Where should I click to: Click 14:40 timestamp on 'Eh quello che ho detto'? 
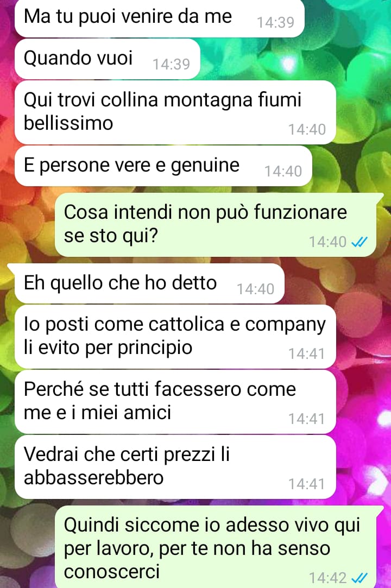(256, 289)
